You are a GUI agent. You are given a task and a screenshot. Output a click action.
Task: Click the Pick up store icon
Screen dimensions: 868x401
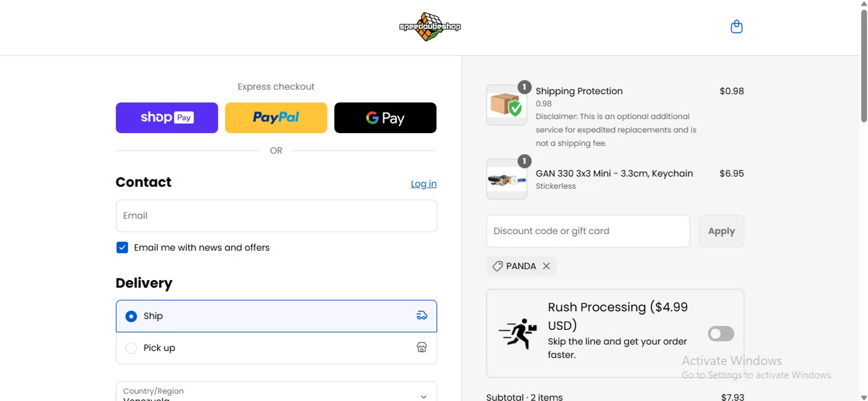[x=422, y=347]
